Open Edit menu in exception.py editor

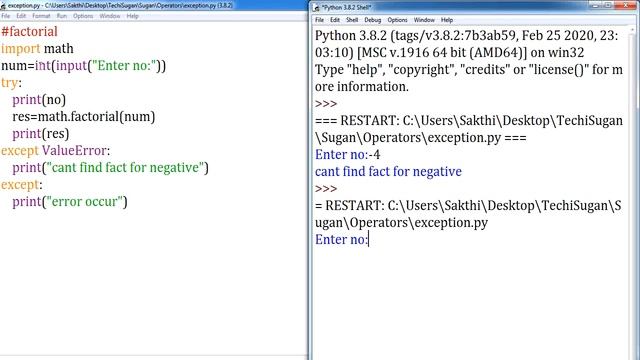(21, 16)
